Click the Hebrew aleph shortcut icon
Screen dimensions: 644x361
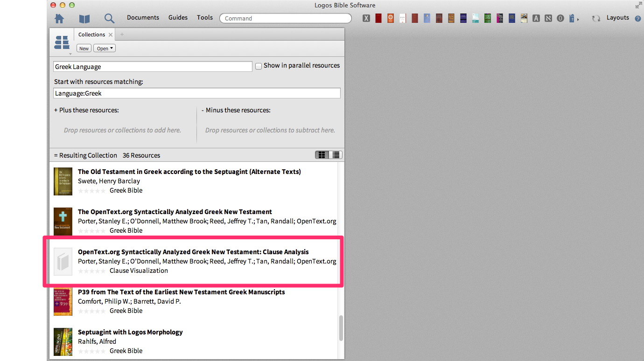(x=548, y=18)
